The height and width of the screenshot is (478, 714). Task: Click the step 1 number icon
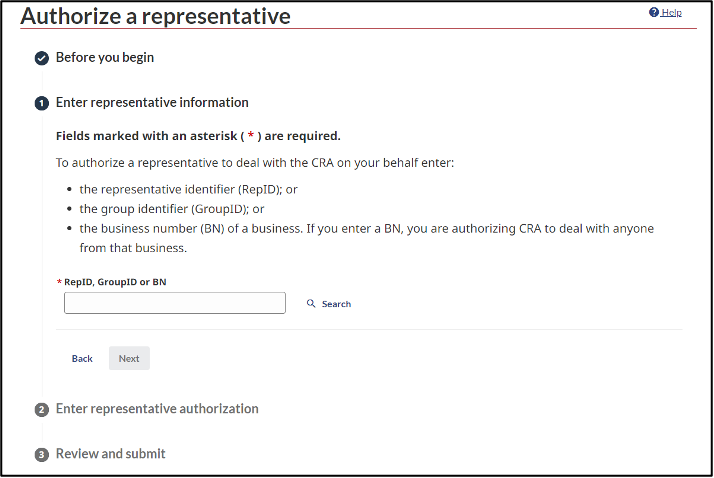pos(42,103)
